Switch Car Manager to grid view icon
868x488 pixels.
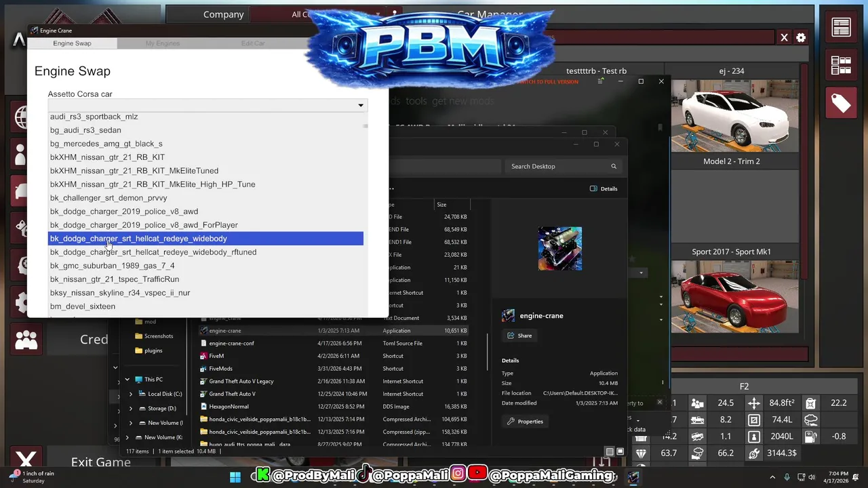pyautogui.click(x=841, y=66)
